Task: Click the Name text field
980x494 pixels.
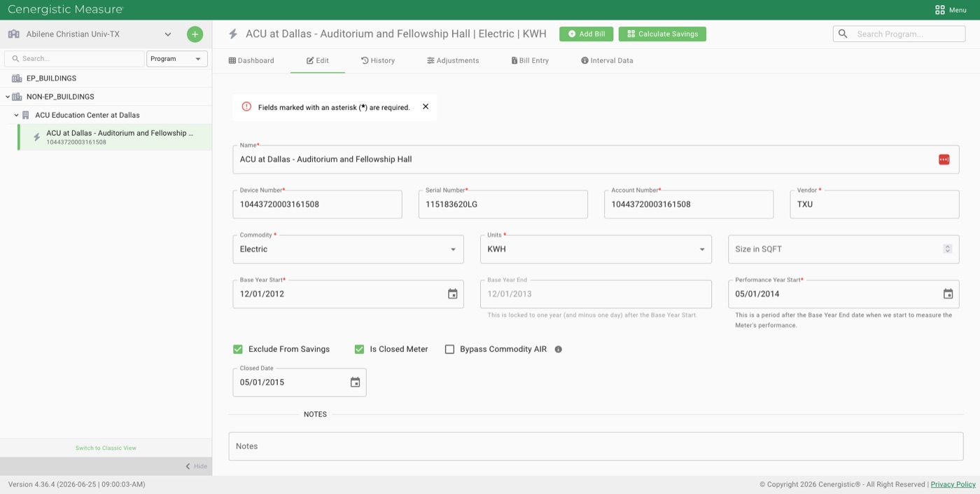Action: (x=596, y=159)
